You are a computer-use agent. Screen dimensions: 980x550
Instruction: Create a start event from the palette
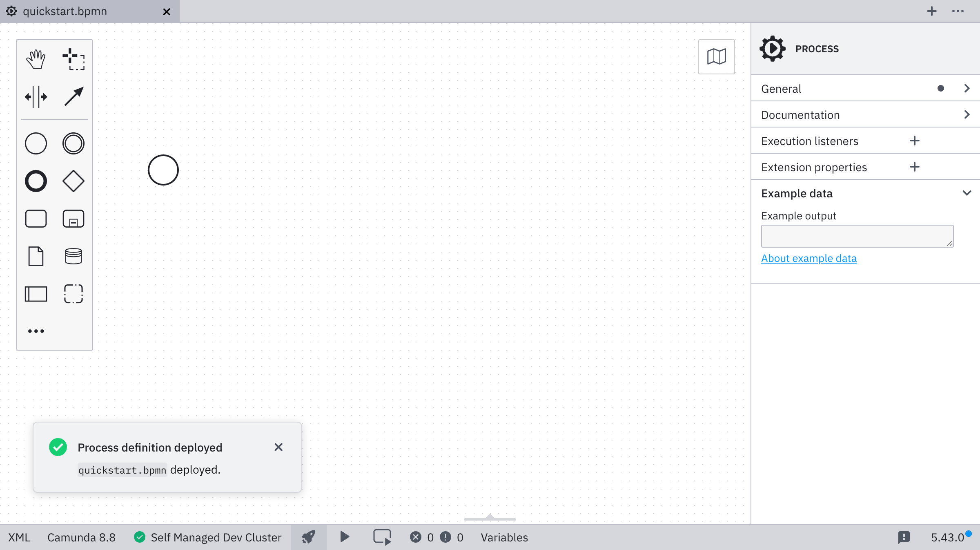click(x=36, y=143)
